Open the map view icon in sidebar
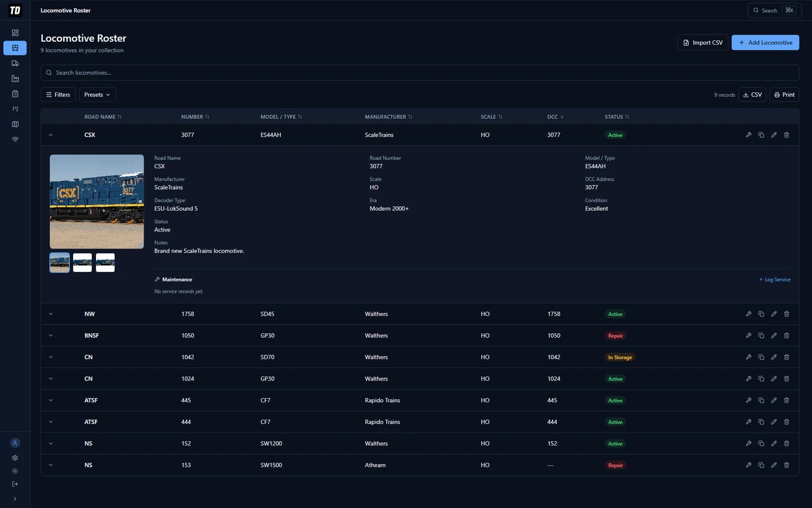The width and height of the screenshot is (812, 508). [15, 124]
